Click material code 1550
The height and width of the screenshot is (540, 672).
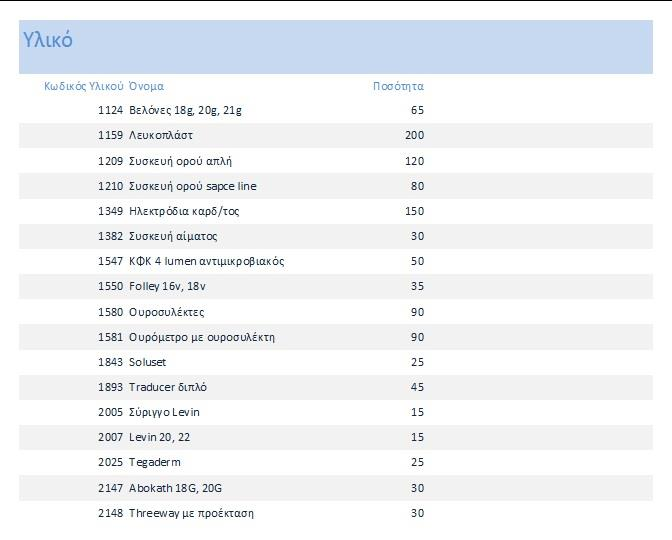pyautogui.click(x=110, y=286)
